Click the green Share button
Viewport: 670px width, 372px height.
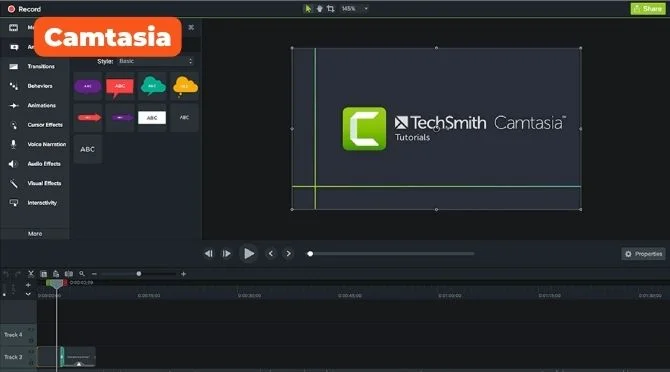coord(648,9)
